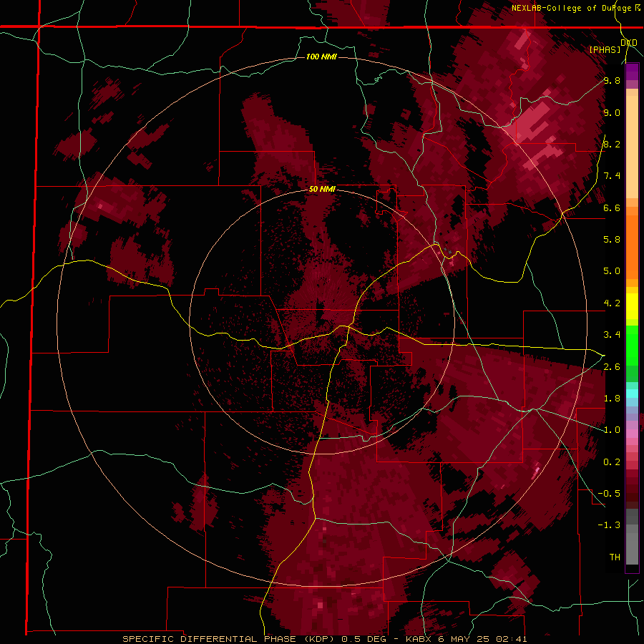Image resolution: width=644 pixels, height=644 pixels.
Task: Click the cyan segment of the color bar
Action: pos(632,394)
